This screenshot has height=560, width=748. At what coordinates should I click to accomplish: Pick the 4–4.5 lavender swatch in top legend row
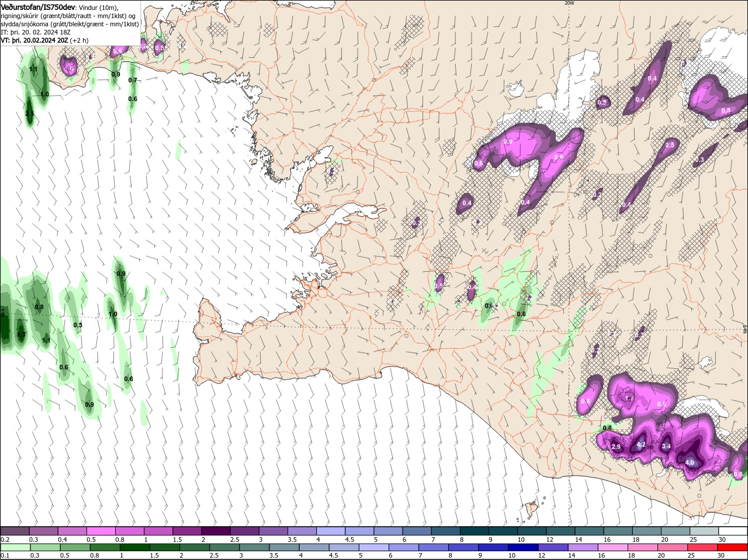pos(331,531)
